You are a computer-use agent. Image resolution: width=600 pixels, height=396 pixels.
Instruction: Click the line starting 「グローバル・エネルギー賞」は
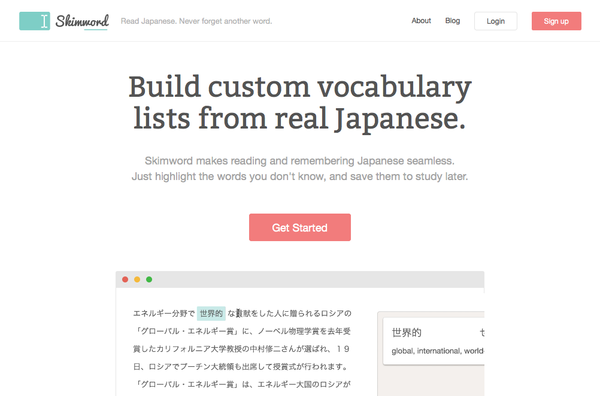pos(242,384)
